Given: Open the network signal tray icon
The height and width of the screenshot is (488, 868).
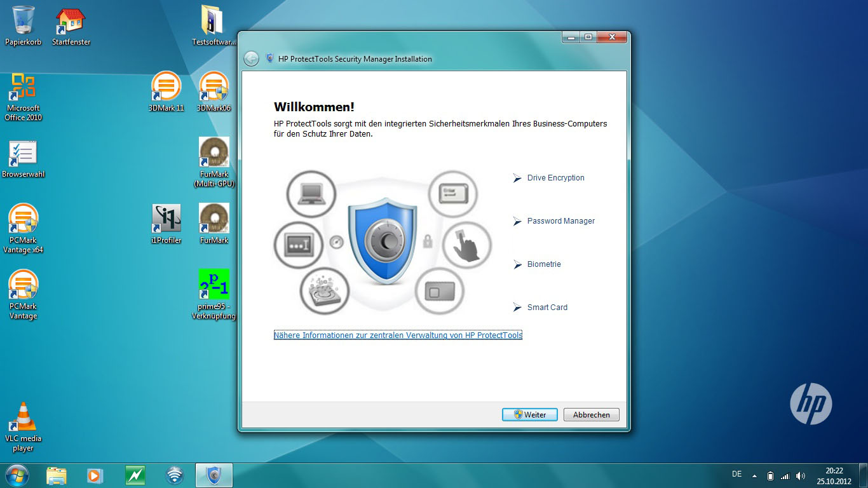Looking at the screenshot, I should coord(785,475).
